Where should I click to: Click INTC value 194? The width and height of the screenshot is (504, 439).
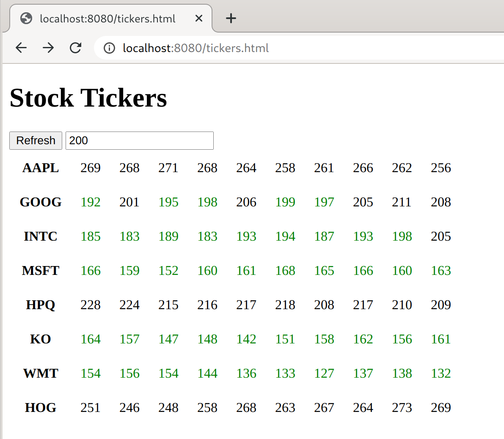coord(285,236)
